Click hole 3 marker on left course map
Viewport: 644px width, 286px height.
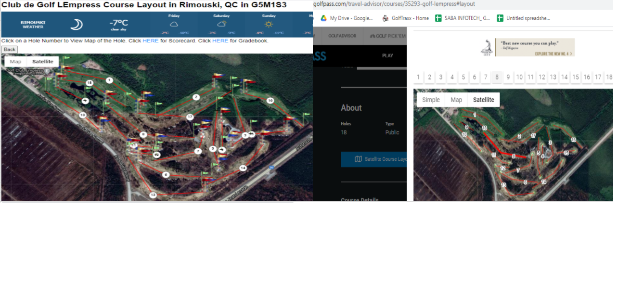pyautogui.click(x=245, y=135)
